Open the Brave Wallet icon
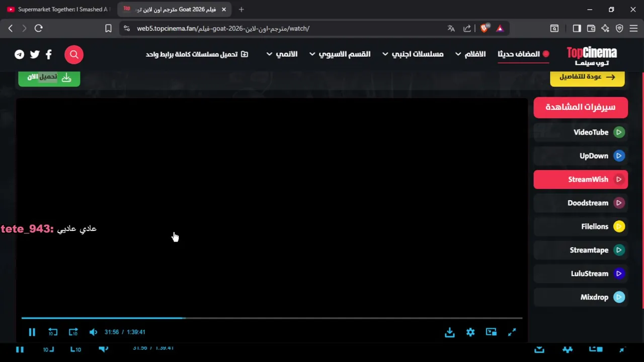The width and height of the screenshot is (644, 362). (591, 29)
